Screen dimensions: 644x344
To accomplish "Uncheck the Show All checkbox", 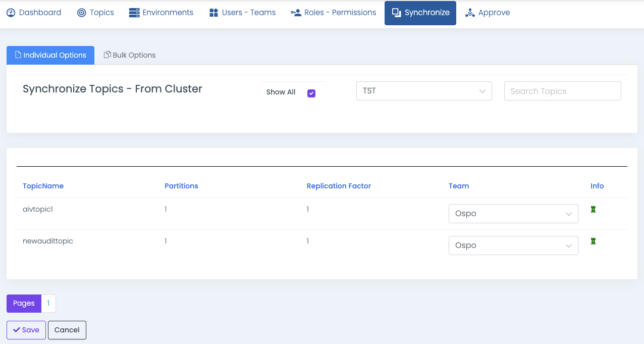I will [x=311, y=93].
